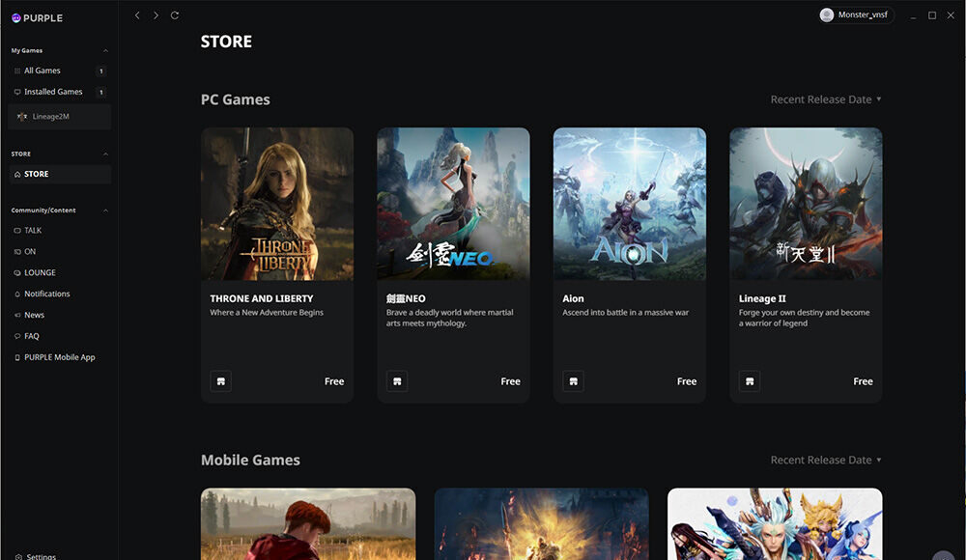This screenshot has width=966, height=560.
Task: Open PC Games Recent Release Date sort
Action: coord(826,99)
